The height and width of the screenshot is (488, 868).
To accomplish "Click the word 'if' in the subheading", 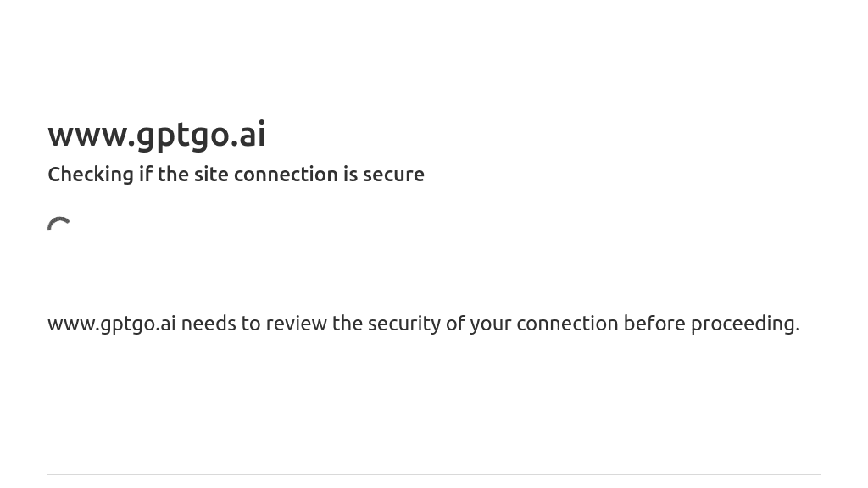I will pos(145,175).
